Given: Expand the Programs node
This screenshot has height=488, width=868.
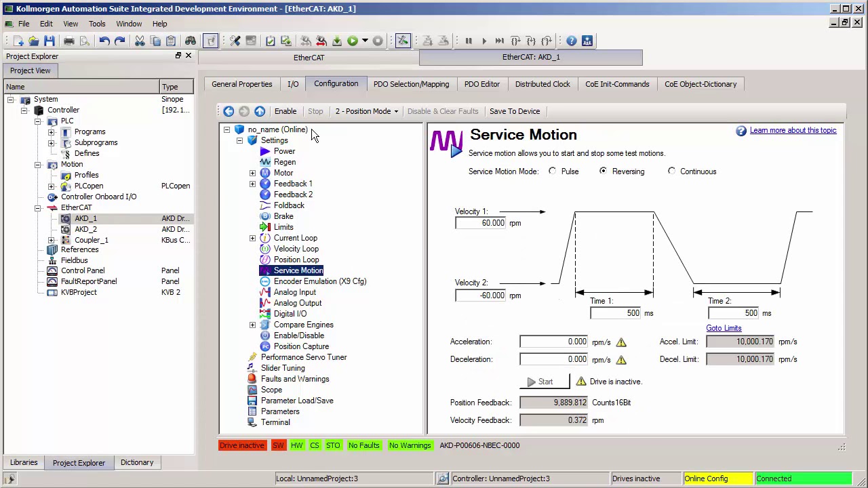Looking at the screenshot, I should [x=51, y=131].
